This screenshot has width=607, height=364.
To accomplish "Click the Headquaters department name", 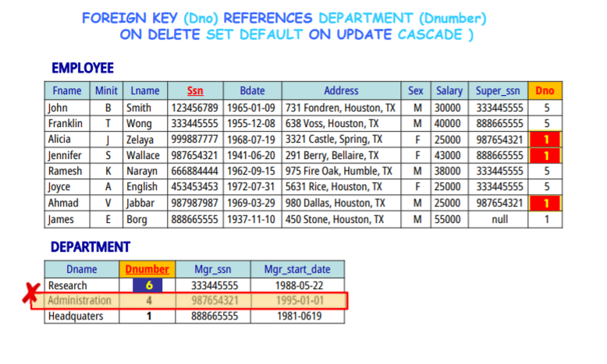I will (x=76, y=316).
